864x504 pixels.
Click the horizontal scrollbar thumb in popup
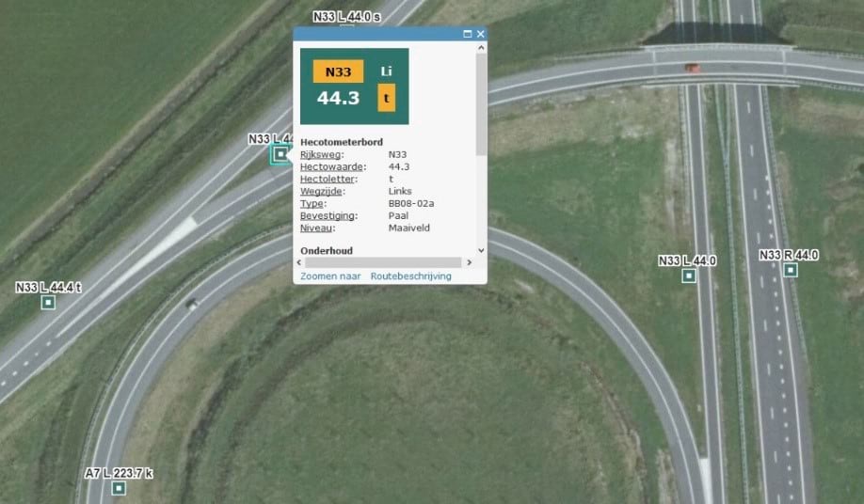click(x=383, y=262)
